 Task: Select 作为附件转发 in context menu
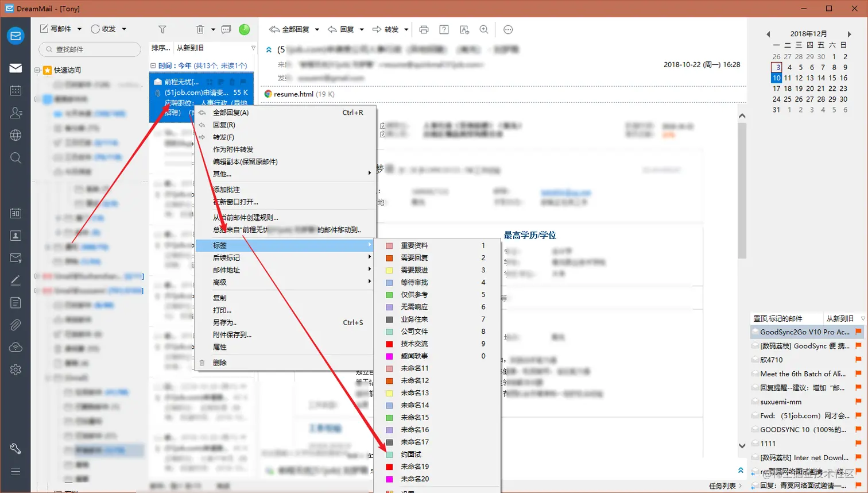[286, 149]
